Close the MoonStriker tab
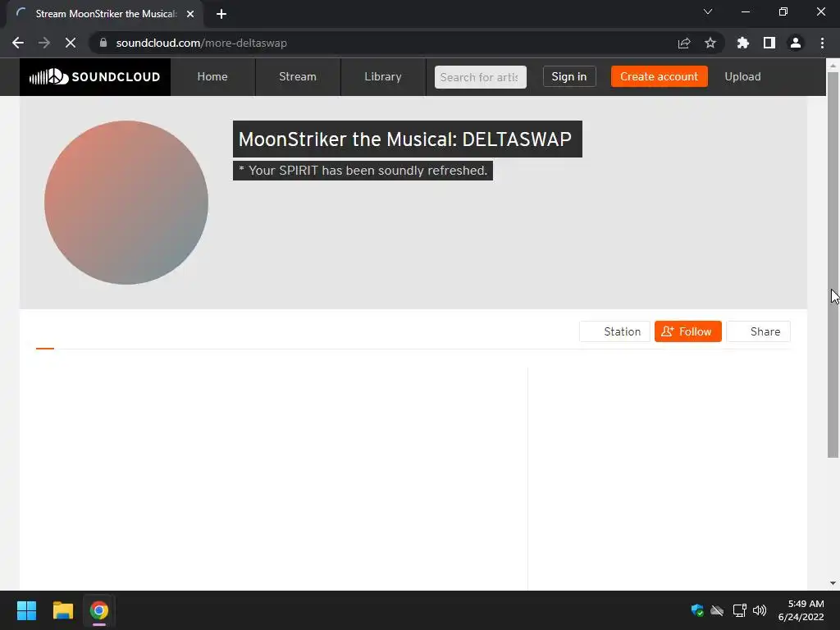840x630 pixels. 190,14
